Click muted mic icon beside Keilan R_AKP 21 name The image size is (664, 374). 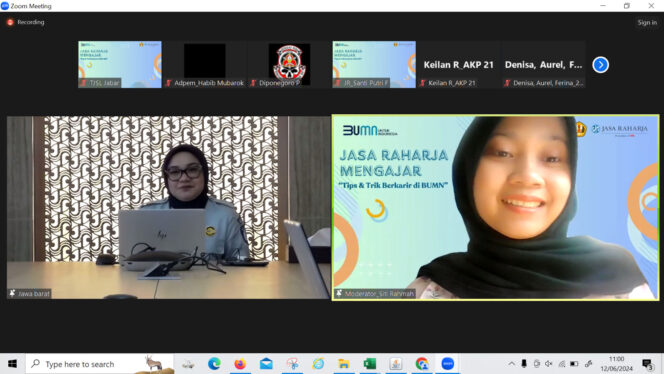423,83
